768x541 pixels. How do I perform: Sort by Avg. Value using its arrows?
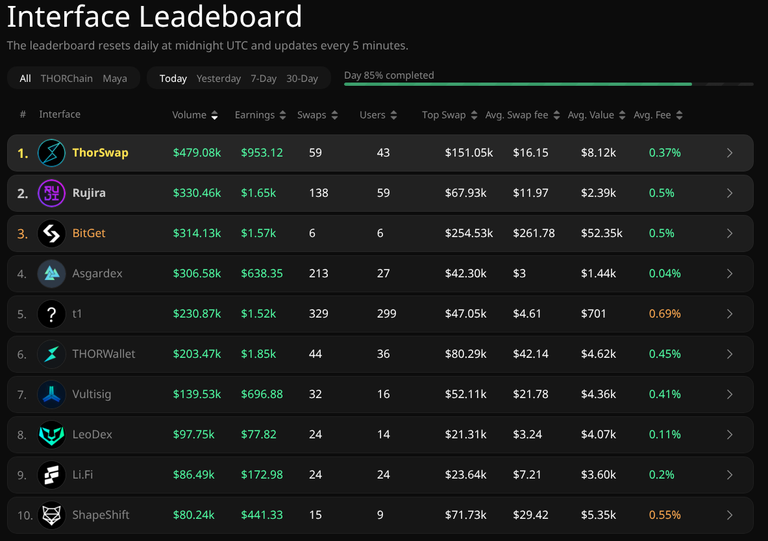point(622,115)
